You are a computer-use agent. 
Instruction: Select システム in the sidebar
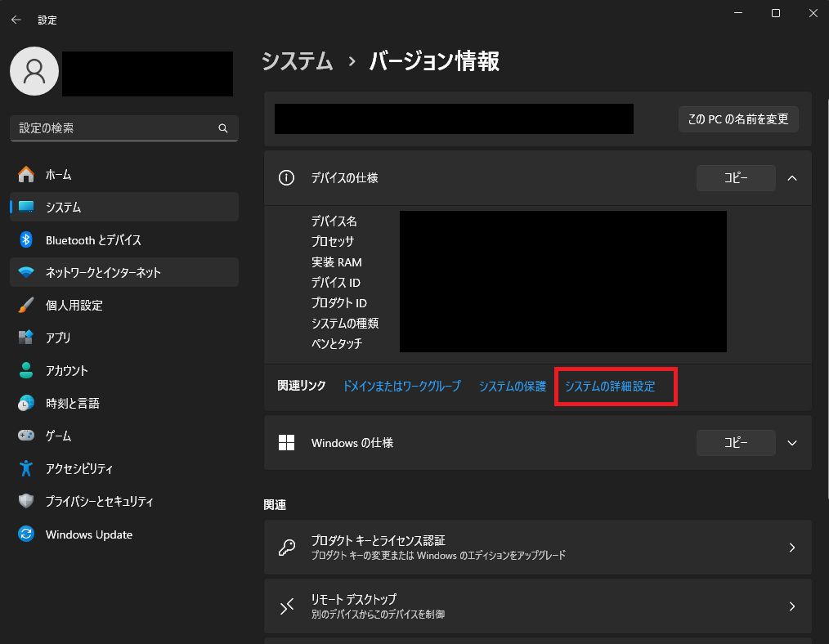tap(124, 207)
